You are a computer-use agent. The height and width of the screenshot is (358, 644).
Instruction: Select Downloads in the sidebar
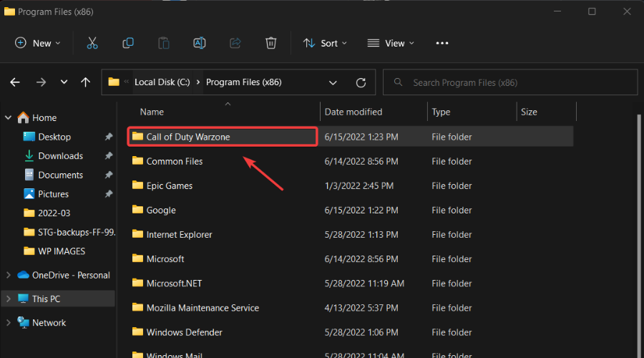click(x=60, y=156)
